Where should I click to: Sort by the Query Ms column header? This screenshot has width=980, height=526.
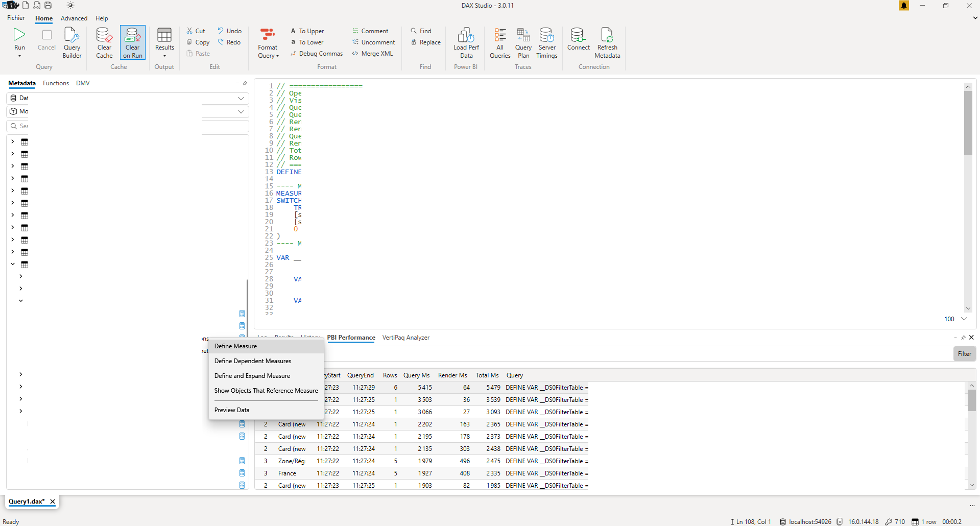coord(416,375)
